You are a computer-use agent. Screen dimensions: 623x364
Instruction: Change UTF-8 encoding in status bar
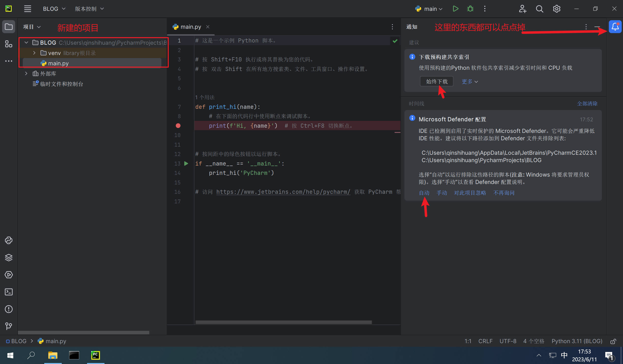[508, 341]
